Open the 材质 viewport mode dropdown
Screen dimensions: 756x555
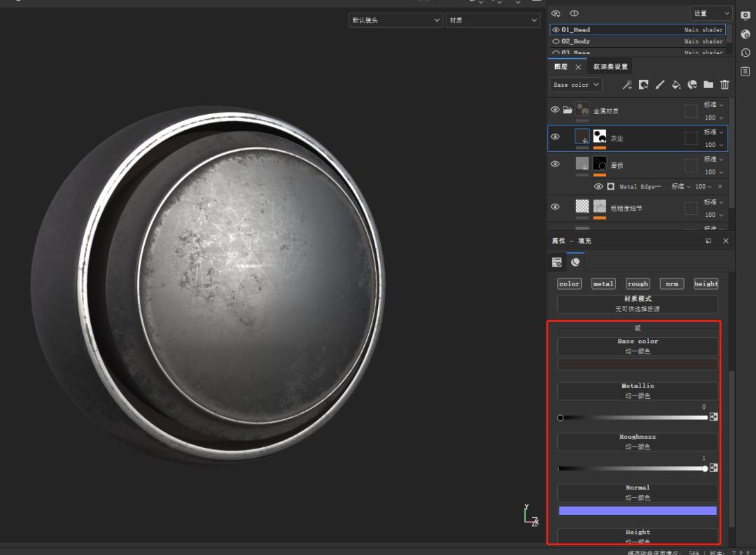point(492,20)
